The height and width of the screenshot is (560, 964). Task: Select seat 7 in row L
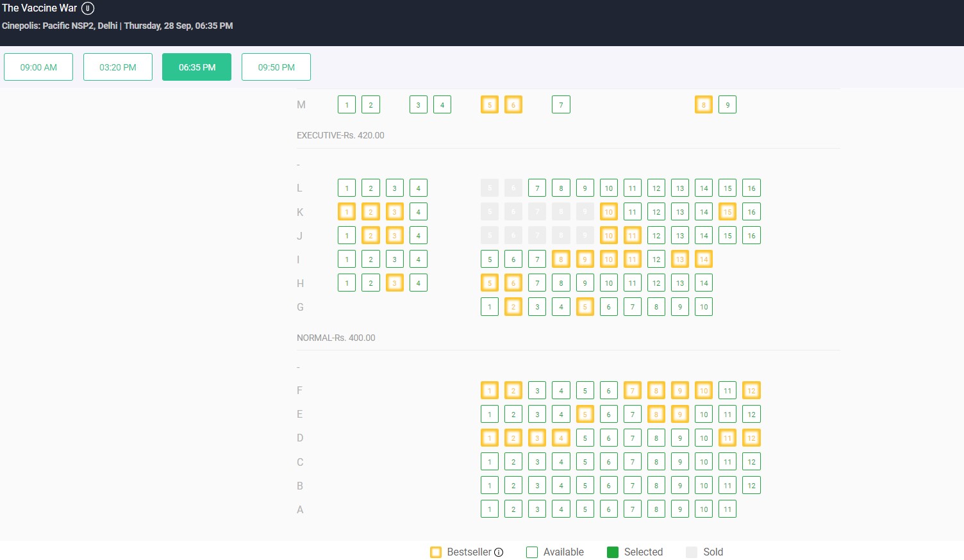pyautogui.click(x=537, y=188)
